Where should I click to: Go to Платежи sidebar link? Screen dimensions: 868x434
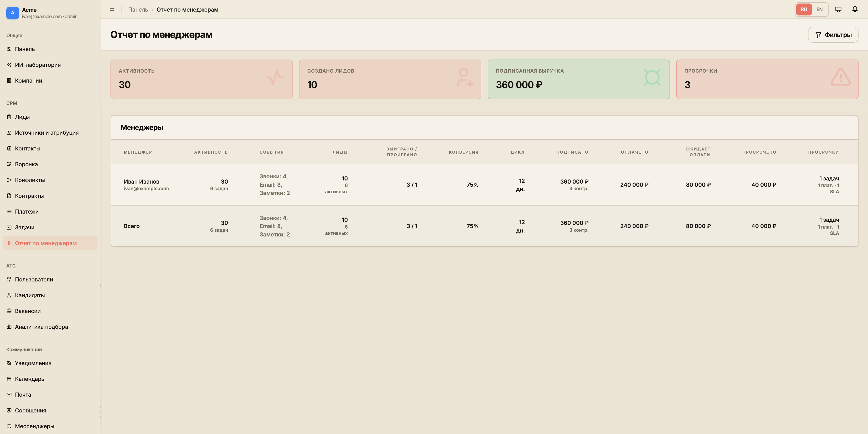pyautogui.click(x=50, y=212)
